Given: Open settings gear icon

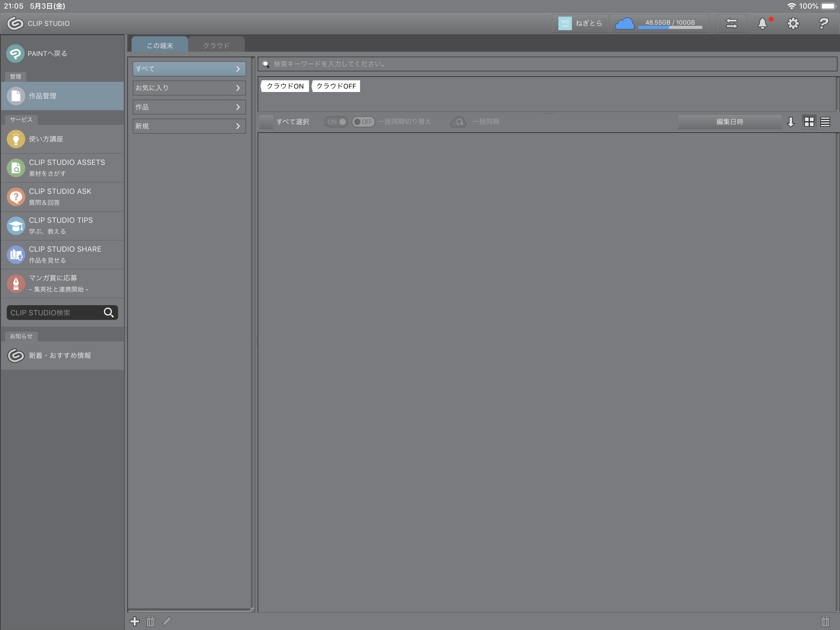Looking at the screenshot, I should 793,24.
